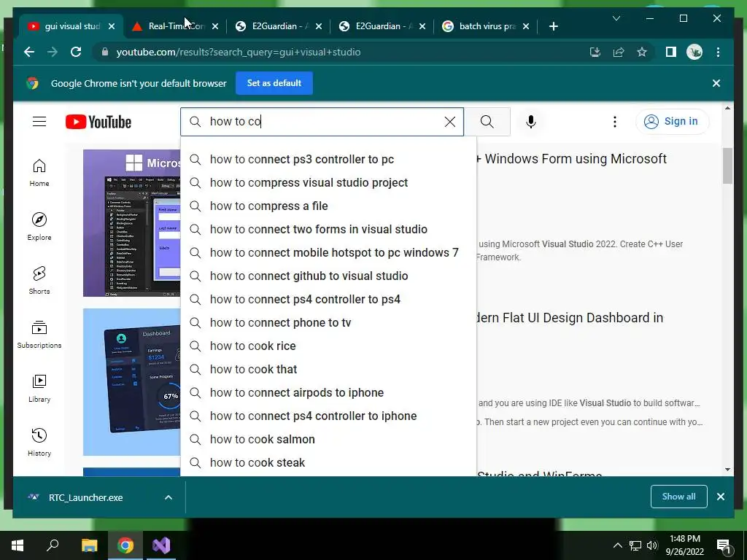
Task: Open a new tab with plus
Action: [x=553, y=26]
